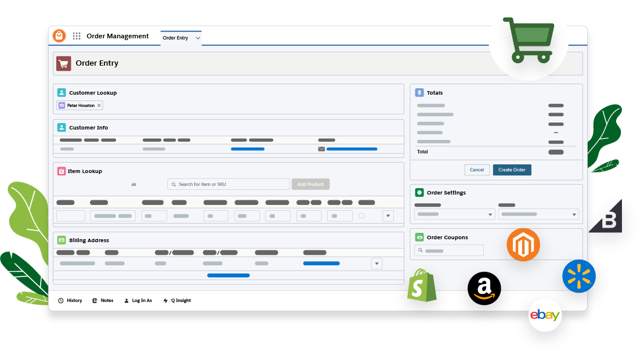This screenshot has height=360, width=644.
Task: Click the Order Management app name
Action: click(117, 36)
